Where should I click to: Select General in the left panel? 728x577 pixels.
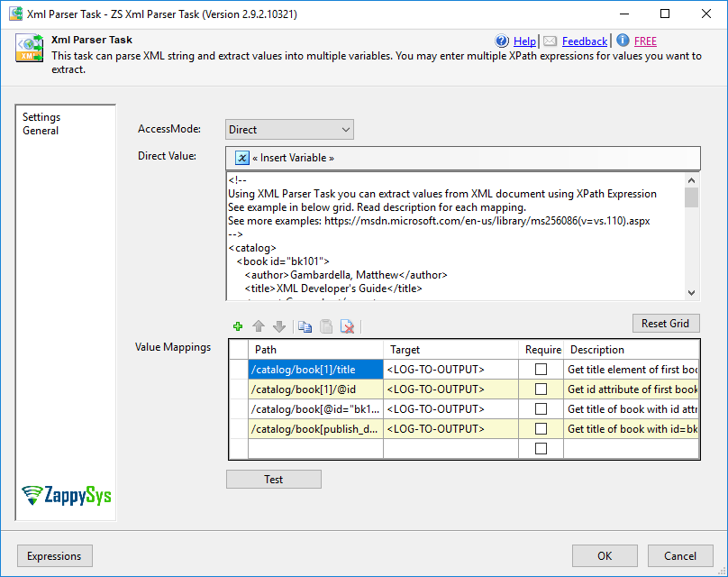tap(41, 131)
